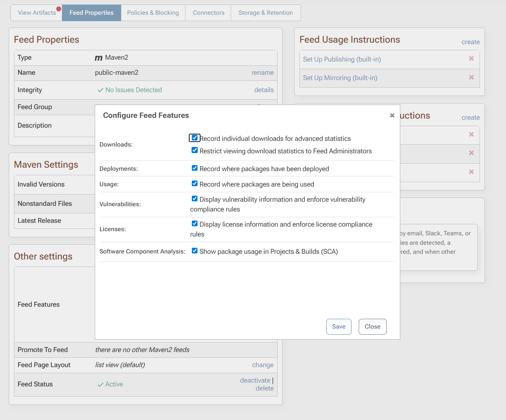
Task: Click the deactivate link for Feed Status
Action: coord(255,380)
